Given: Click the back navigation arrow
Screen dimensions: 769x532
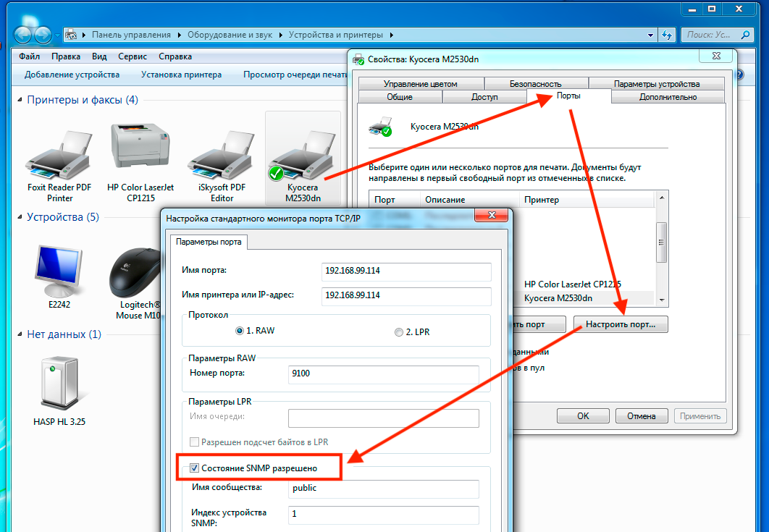Looking at the screenshot, I should point(22,34).
